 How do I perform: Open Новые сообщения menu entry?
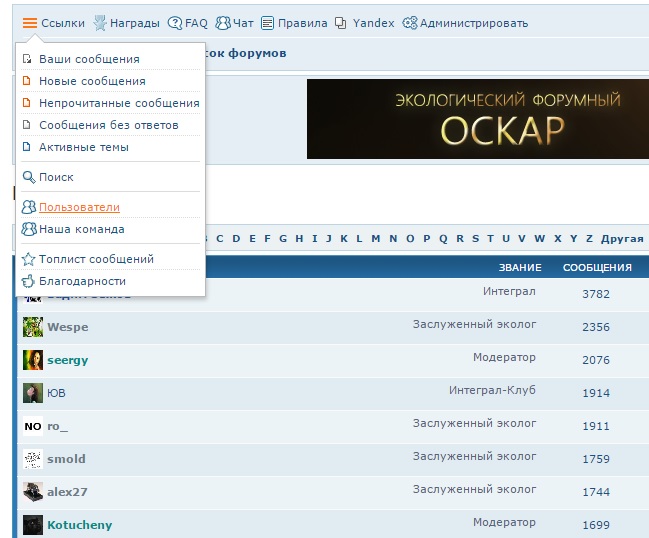coord(92,81)
